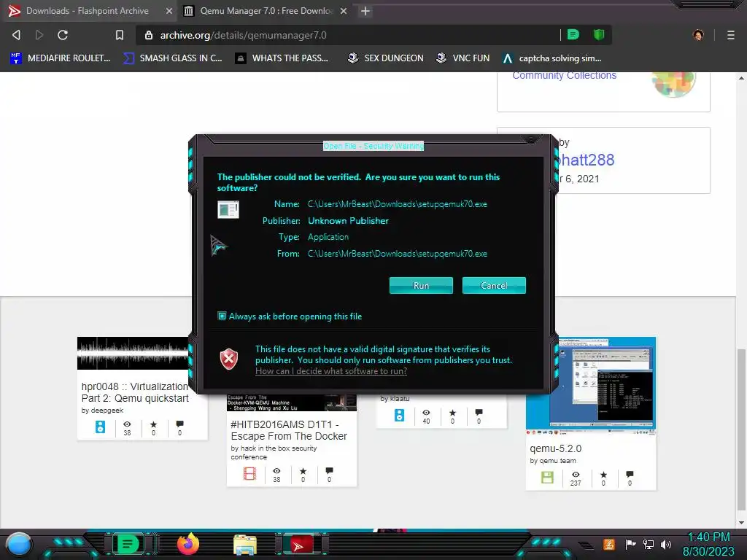Open the browser hamburger menu
747x560 pixels.
coord(730,35)
